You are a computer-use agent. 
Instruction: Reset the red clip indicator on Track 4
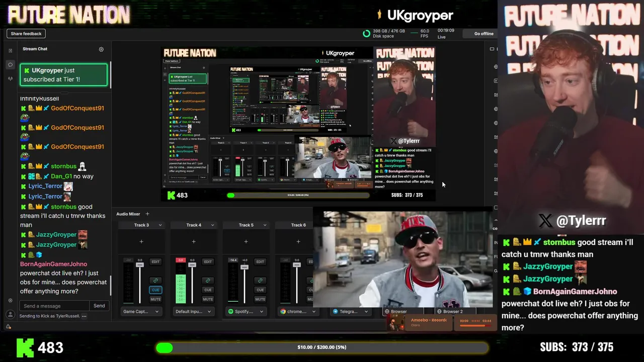pyautogui.click(x=180, y=260)
